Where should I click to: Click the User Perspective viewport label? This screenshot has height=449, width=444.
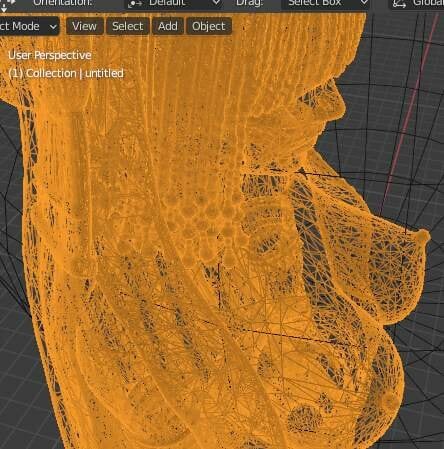pos(50,55)
